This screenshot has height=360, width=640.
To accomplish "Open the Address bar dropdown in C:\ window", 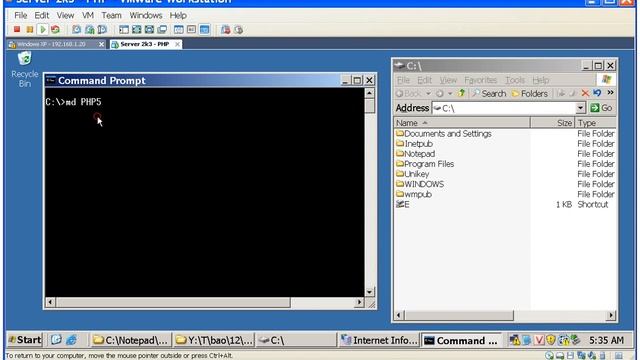I will coord(580,108).
